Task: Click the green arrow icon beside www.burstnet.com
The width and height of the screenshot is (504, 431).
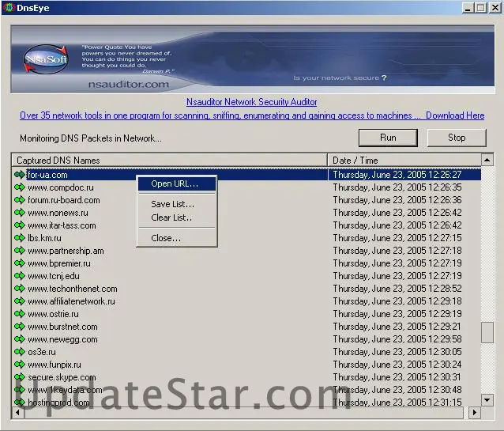Action: 20,327
